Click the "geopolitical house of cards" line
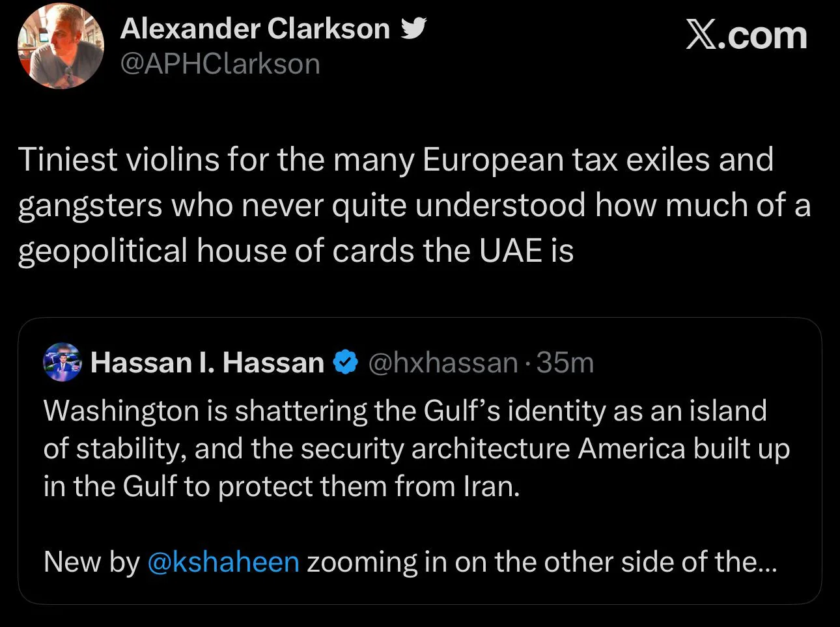 tap(296, 250)
